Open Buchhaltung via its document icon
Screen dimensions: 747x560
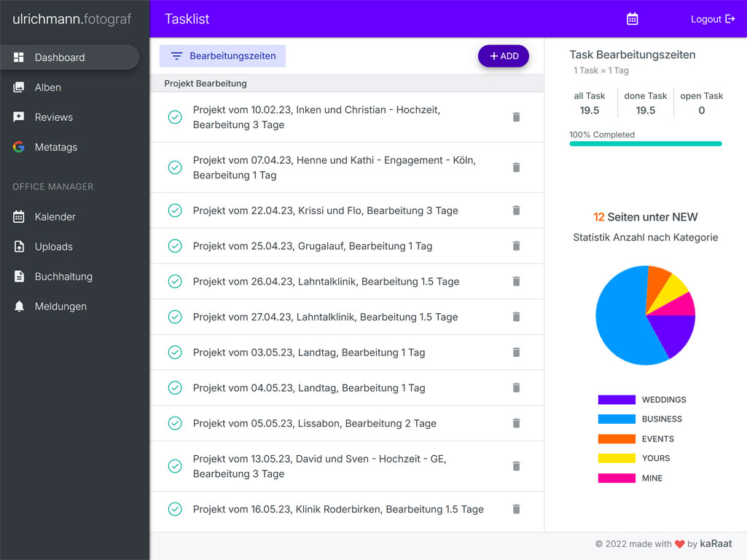click(18, 276)
